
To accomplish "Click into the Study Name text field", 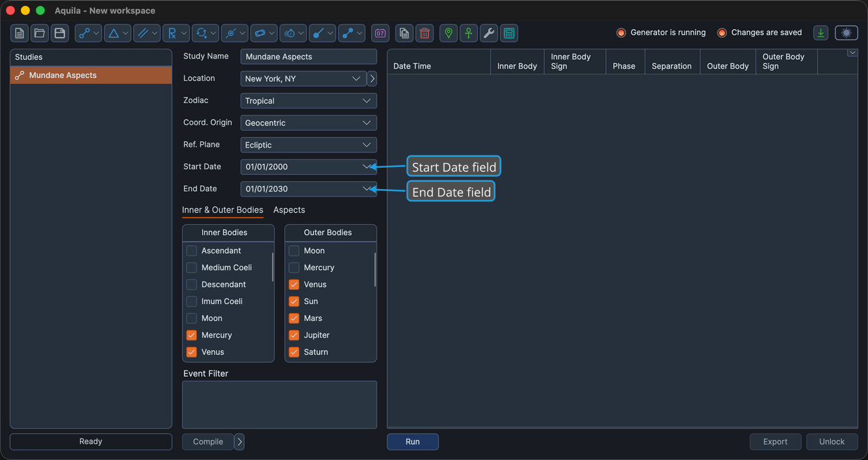I will coord(308,57).
